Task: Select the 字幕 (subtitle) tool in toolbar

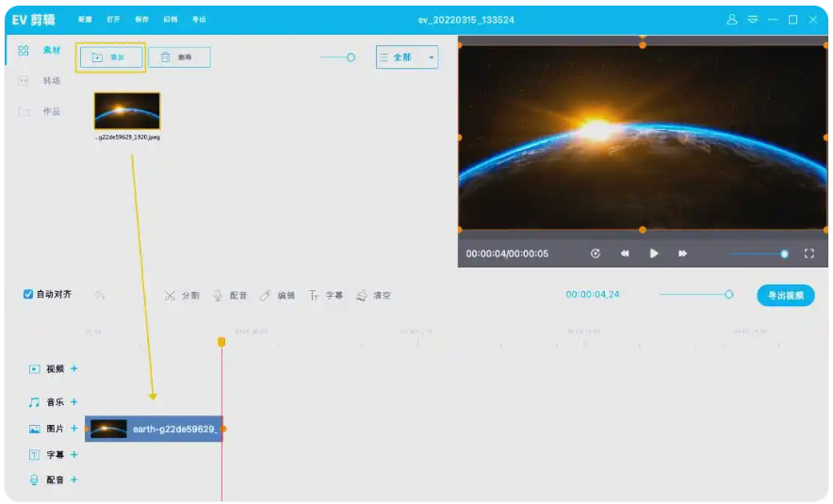Action: 326,295
